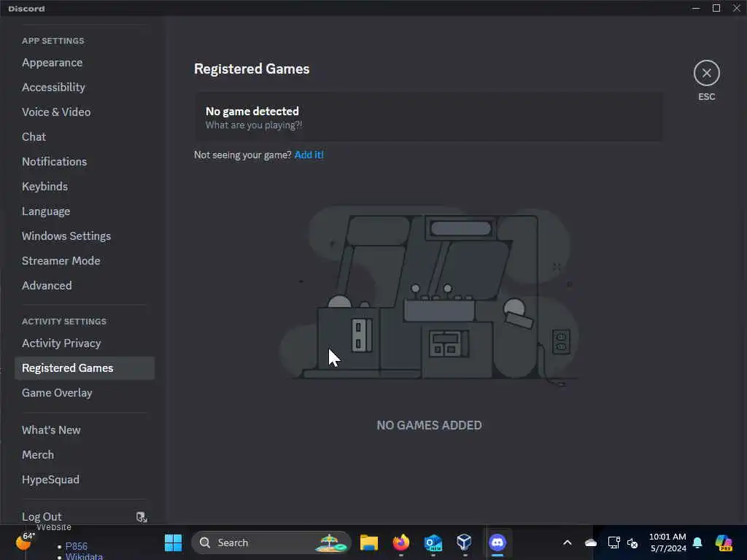
Task: Open the notifications bell in the taskbar
Action: click(697, 542)
